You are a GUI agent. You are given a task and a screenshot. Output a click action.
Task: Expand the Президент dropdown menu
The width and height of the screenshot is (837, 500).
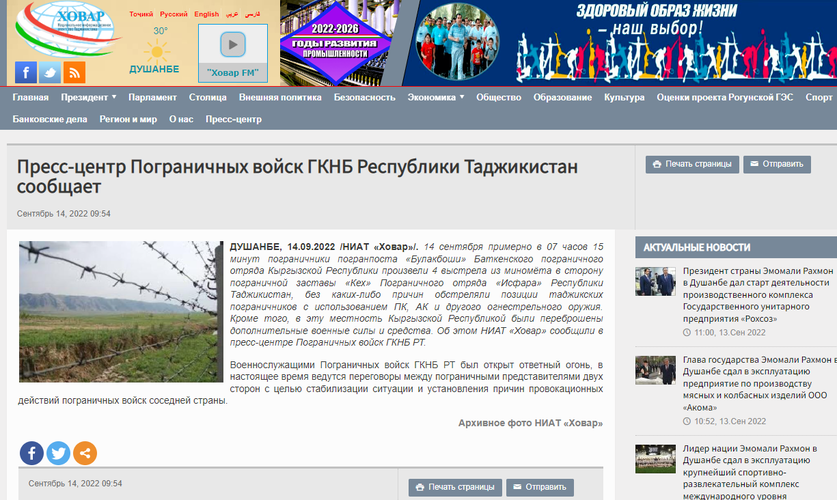88,98
